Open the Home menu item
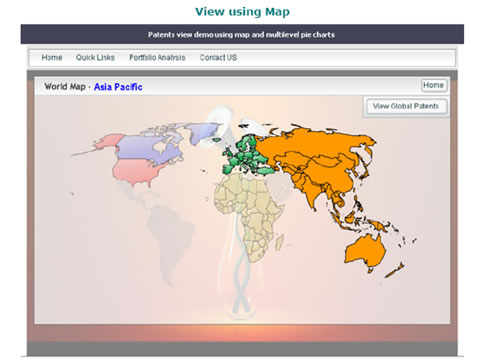500x363 pixels. coord(52,57)
